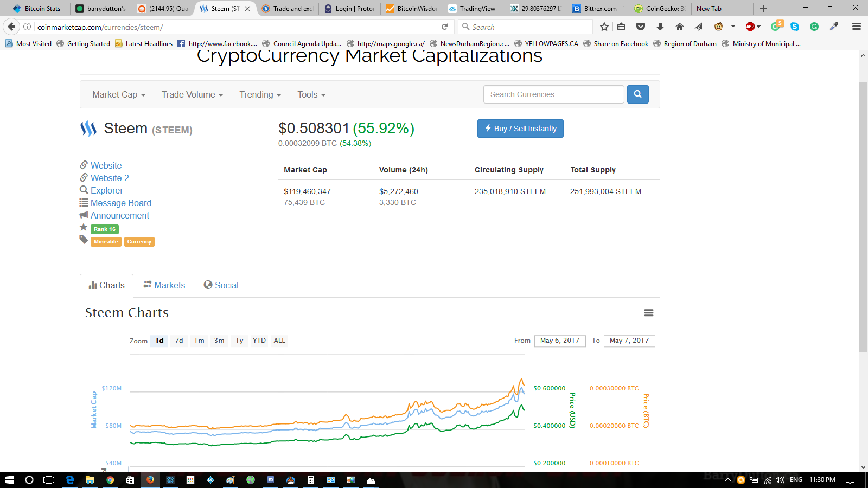The width and height of the screenshot is (868, 488).
Task: Open a new browser tab
Action: click(763, 9)
